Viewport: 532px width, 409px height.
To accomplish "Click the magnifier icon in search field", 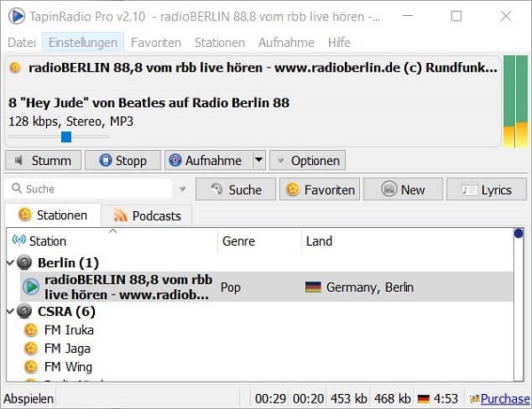I will click(16, 188).
